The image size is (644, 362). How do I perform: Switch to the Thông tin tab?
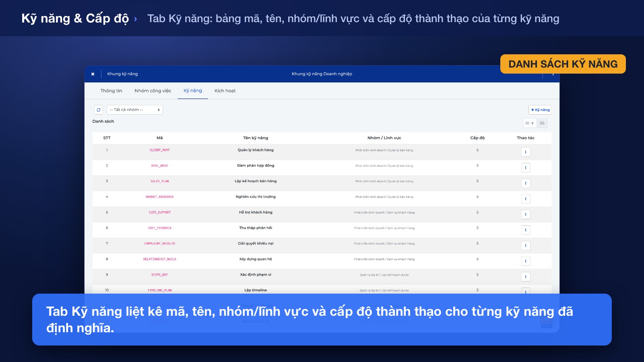pyautogui.click(x=111, y=91)
